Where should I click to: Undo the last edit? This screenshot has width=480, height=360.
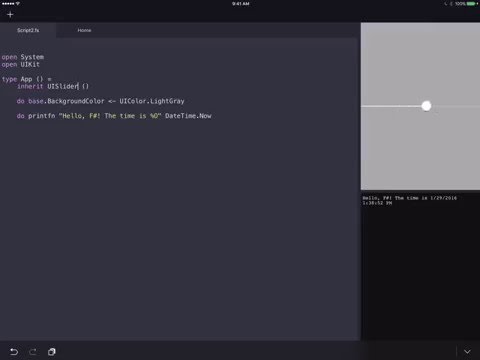[14, 352]
